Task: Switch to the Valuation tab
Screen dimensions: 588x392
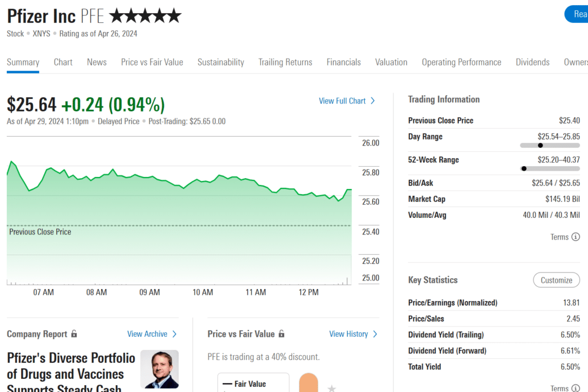Action: [391, 62]
